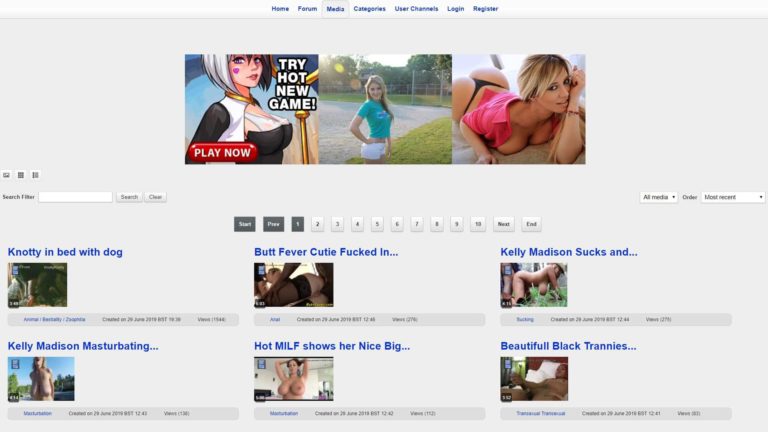768x432 pixels.
Task: Click the Next page button
Action: click(504, 224)
